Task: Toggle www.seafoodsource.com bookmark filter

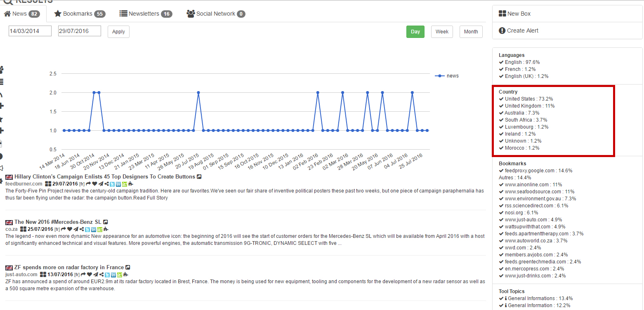Action: click(x=537, y=192)
